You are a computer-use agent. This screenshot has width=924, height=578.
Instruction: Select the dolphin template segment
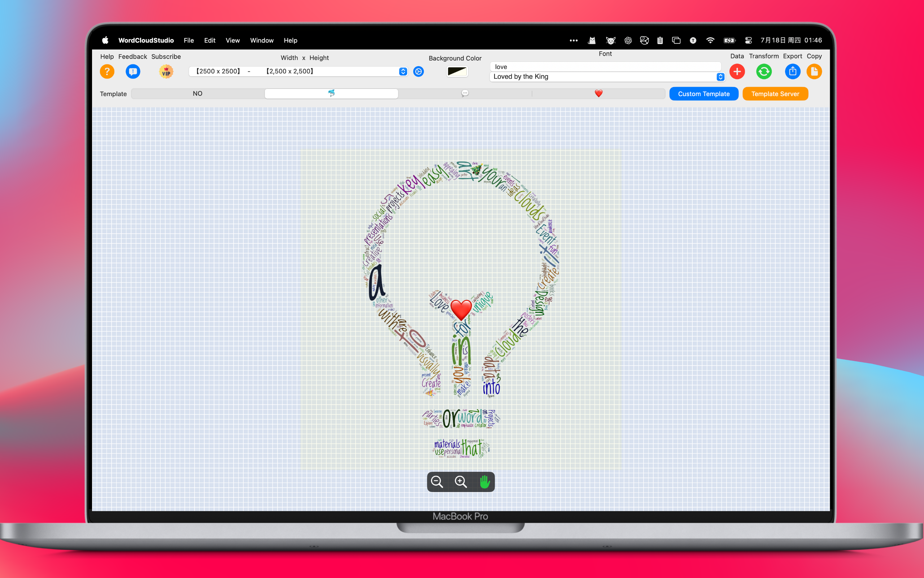[x=331, y=94]
